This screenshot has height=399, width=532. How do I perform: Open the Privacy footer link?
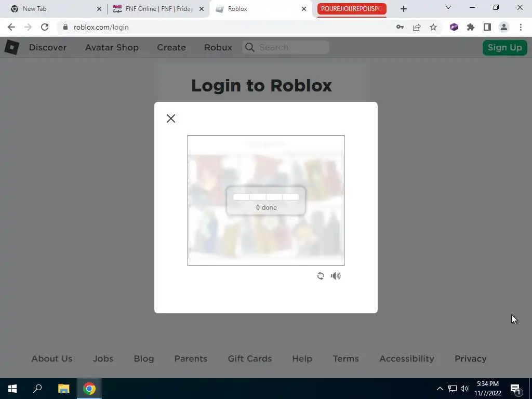[471, 358]
